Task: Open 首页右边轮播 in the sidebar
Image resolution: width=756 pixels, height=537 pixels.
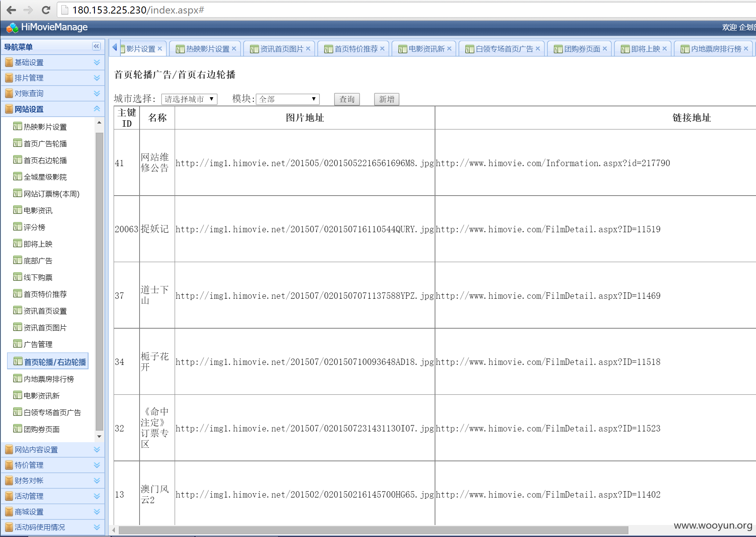Action: coord(45,160)
